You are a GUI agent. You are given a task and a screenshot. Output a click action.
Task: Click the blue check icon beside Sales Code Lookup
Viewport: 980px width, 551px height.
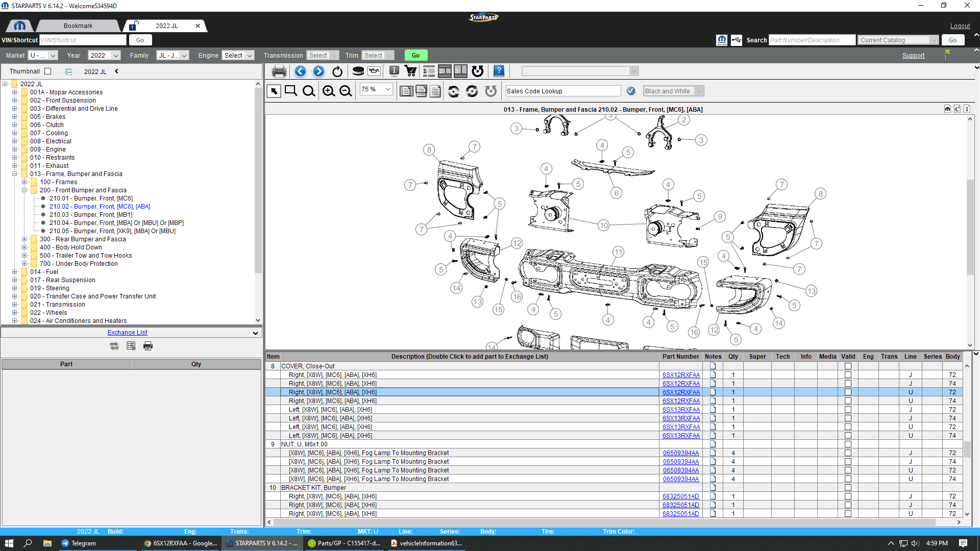pyautogui.click(x=631, y=91)
